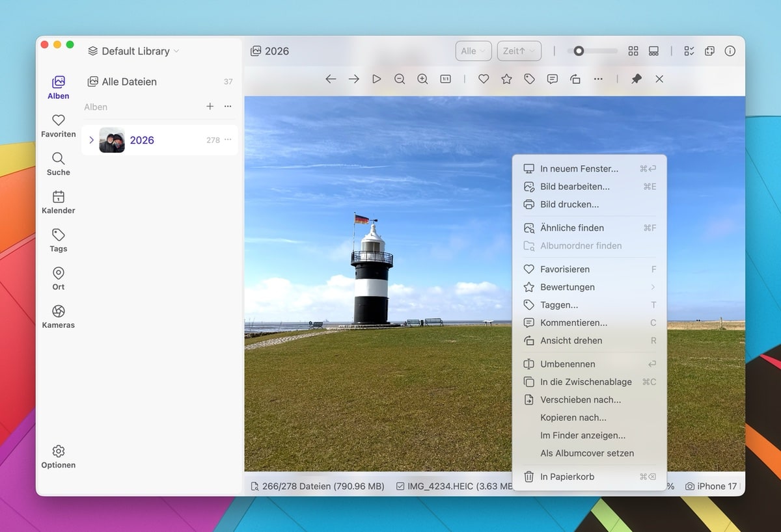Image resolution: width=781 pixels, height=532 pixels.
Task: Choose Bild bearbeiten from the context menu
Action: 573,187
